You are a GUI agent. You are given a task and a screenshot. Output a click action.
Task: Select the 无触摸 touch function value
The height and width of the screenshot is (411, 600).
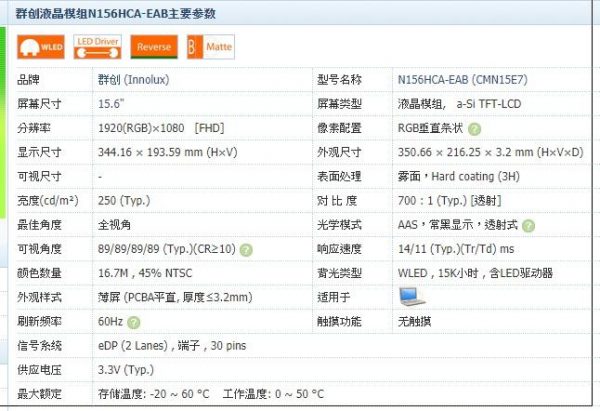[414, 321]
